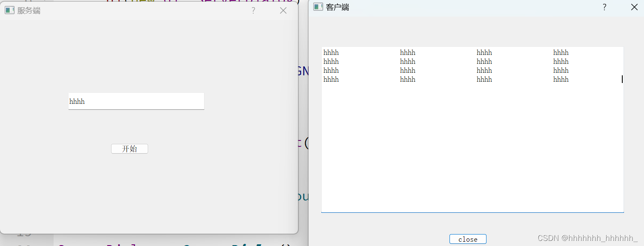Image resolution: width=644 pixels, height=246 pixels.
Task: Place cursor at the text caret in client area
Action: pos(622,79)
